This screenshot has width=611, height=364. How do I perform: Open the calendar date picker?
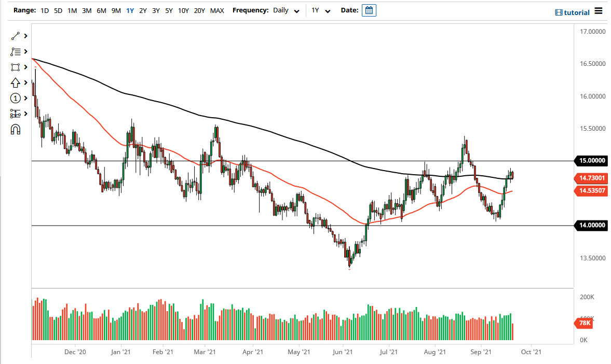click(x=369, y=10)
